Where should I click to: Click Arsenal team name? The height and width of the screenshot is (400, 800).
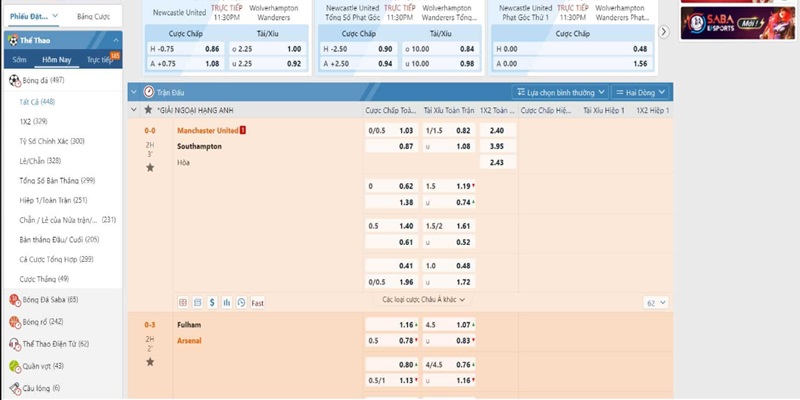[x=189, y=340]
